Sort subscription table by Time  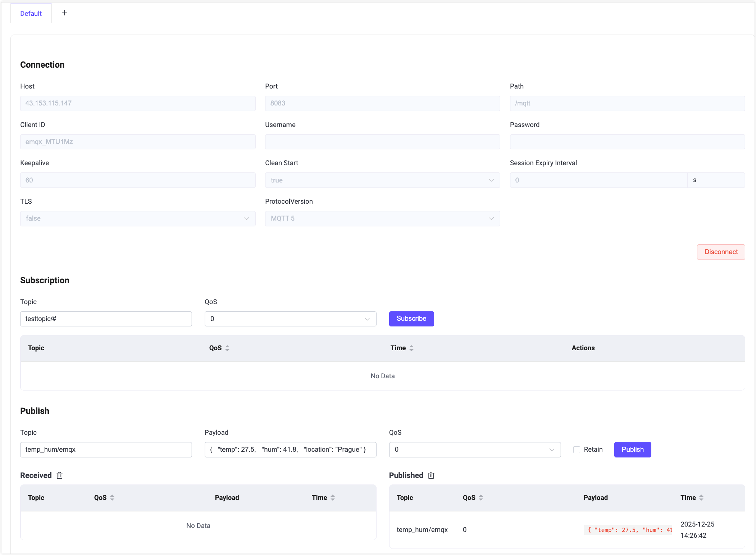[x=411, y=348]
